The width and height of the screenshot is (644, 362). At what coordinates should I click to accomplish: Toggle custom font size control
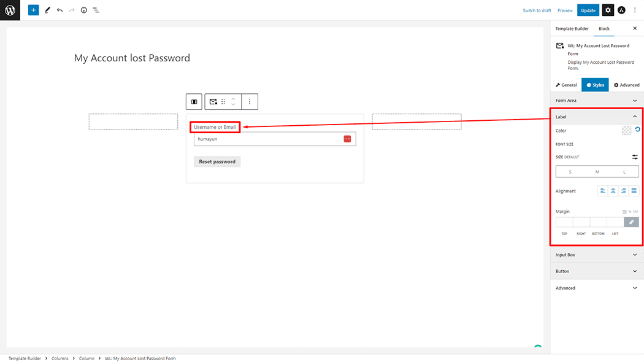635,157
